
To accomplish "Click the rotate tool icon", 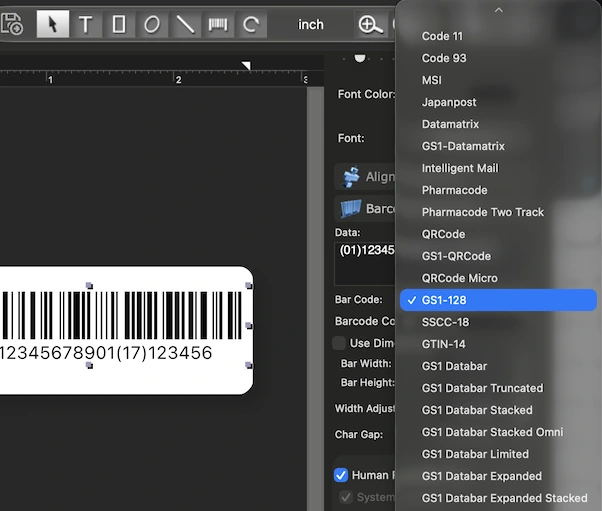I will [x=251, y=24].
